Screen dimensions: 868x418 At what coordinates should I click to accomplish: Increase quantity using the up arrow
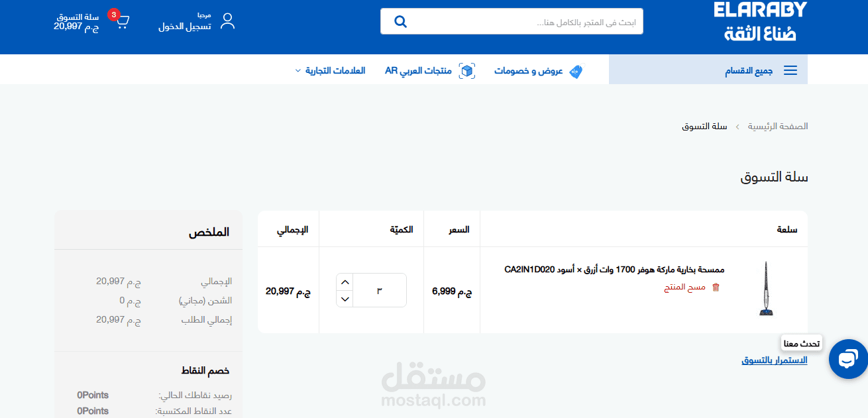click(344, 282)
